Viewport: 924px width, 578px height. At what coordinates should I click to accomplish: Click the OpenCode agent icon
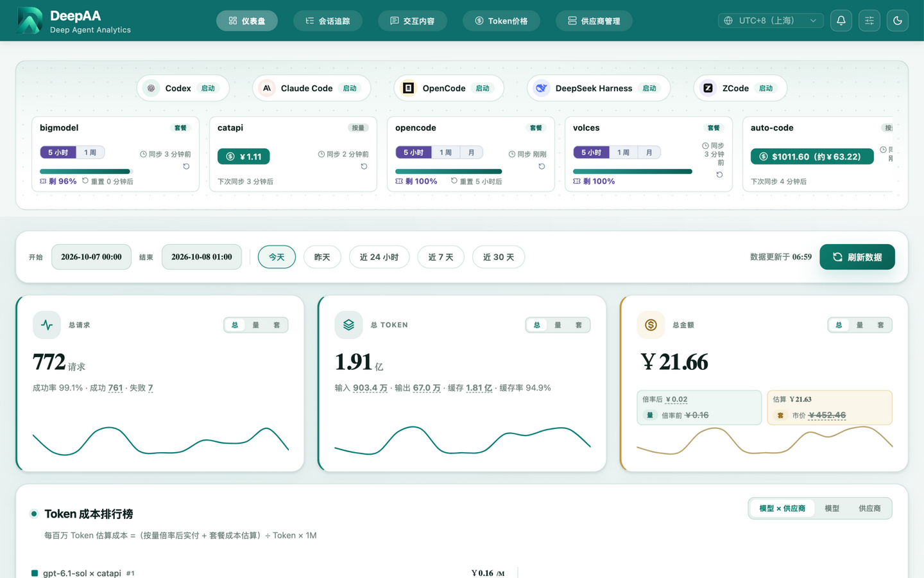tap(408, 88)
